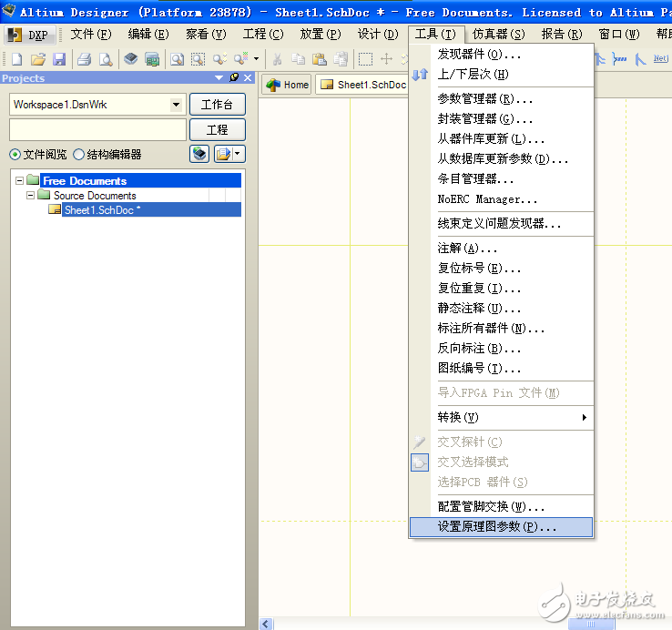Expand the 转换(V) submenu

click(x=502, y=417)
